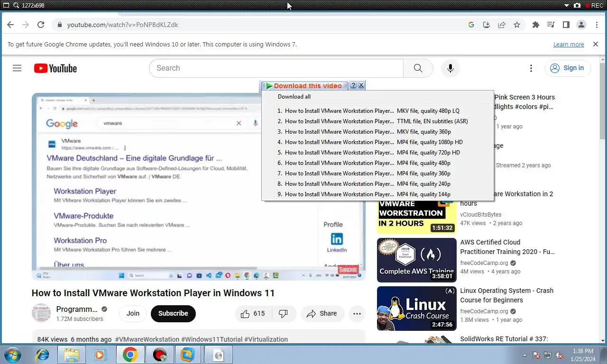Select the MP4 file quality 240p option
Image resolution: width=607 pixels, height=364 pixels.
(x=378, y=184)
